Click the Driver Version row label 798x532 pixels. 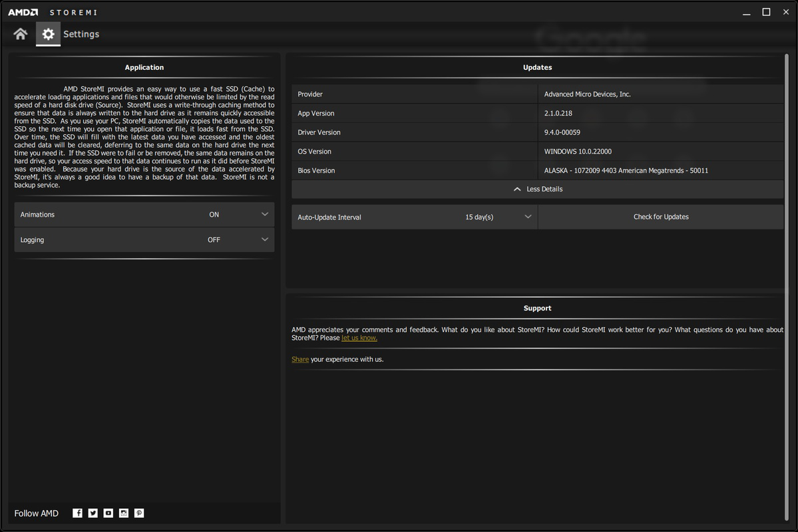[x=319, y=132]
